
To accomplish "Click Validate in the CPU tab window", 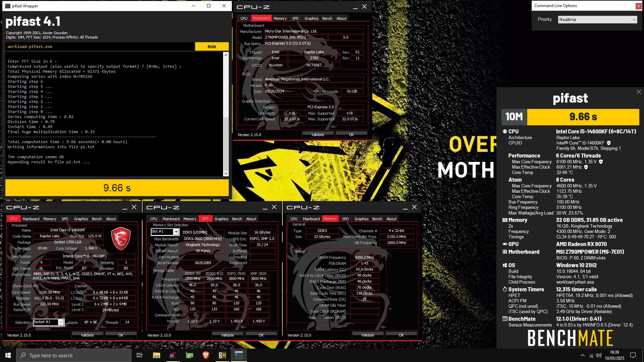I will 87,335.
